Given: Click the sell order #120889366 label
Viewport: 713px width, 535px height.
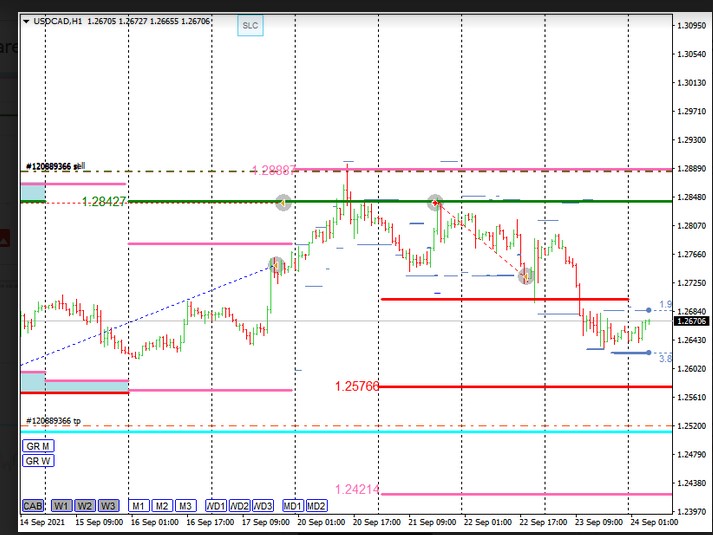Looking at the screenshot, I should click(x=56, y=166).
